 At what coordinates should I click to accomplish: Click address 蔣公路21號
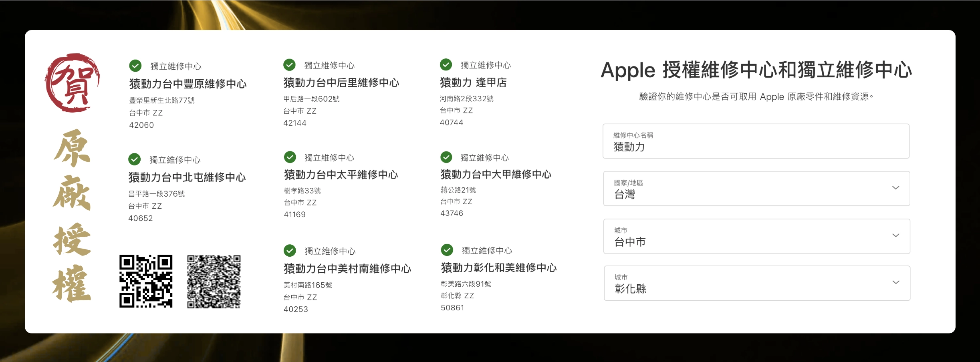pyautogui.click(x=458, y=190)
